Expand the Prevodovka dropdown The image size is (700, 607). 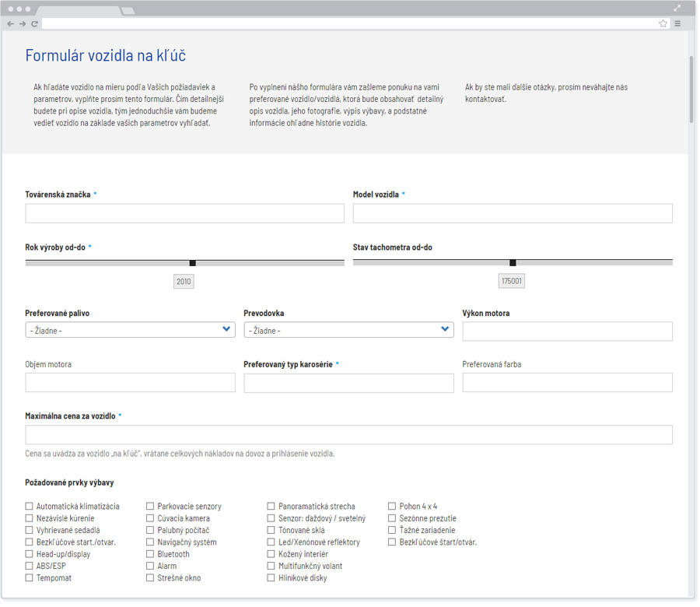(348, 330)
